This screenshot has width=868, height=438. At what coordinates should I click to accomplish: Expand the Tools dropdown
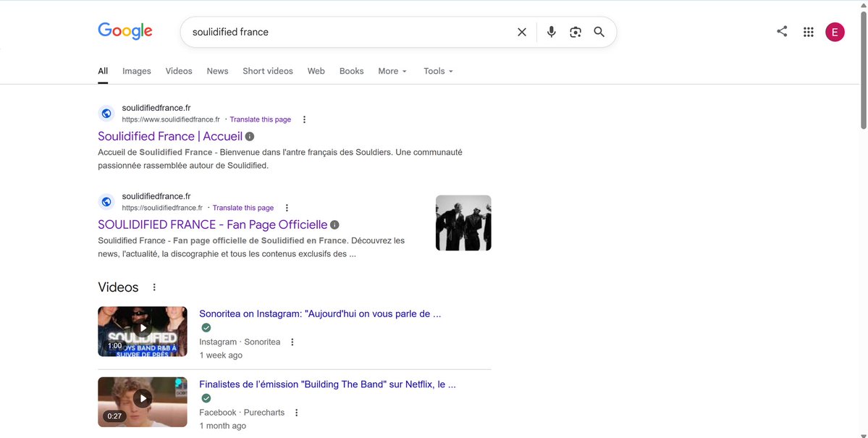coord(439,71)
